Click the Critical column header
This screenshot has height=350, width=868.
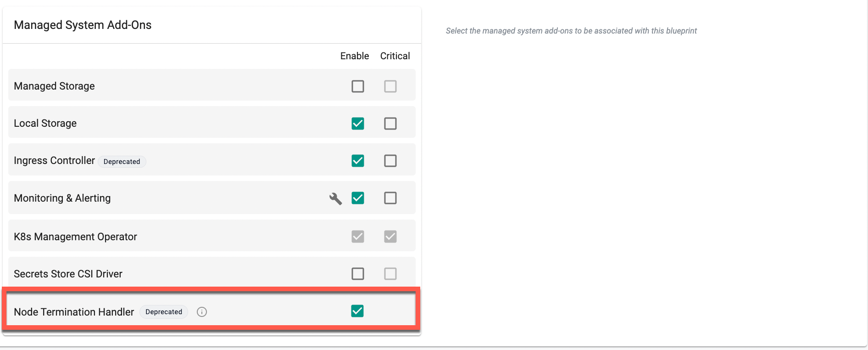395,56
